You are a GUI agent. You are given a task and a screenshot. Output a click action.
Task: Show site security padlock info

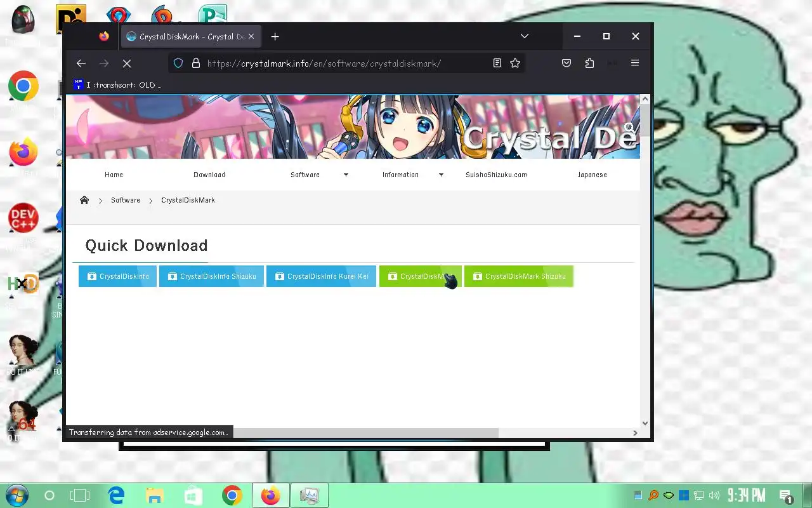[x=196, y=63]
